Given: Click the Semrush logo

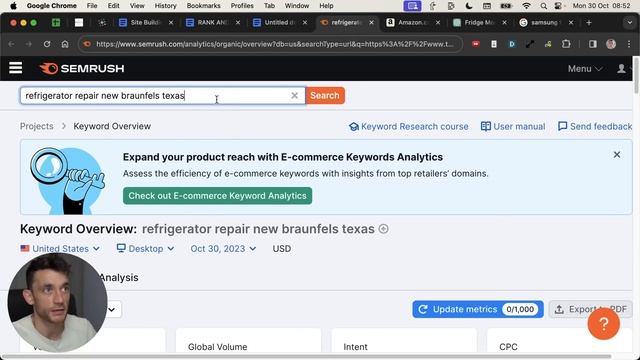Looking at the screenshot, I should [82, 68].
